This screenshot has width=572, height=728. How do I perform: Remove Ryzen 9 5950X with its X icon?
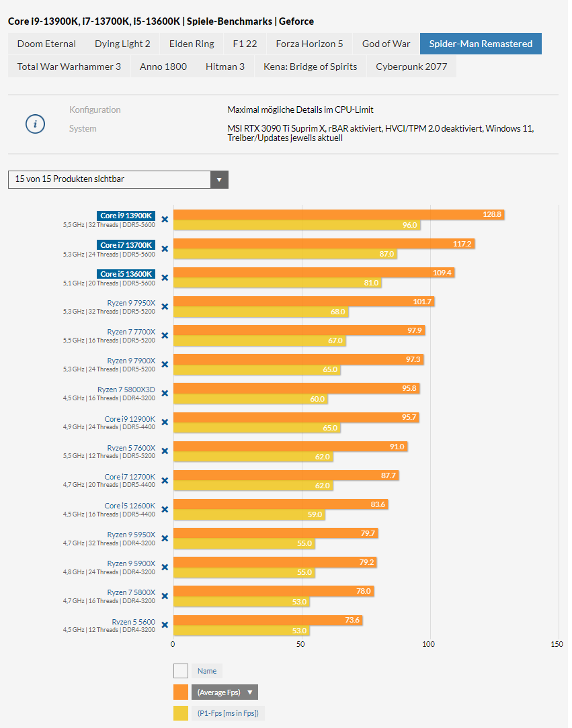point(165,538)
